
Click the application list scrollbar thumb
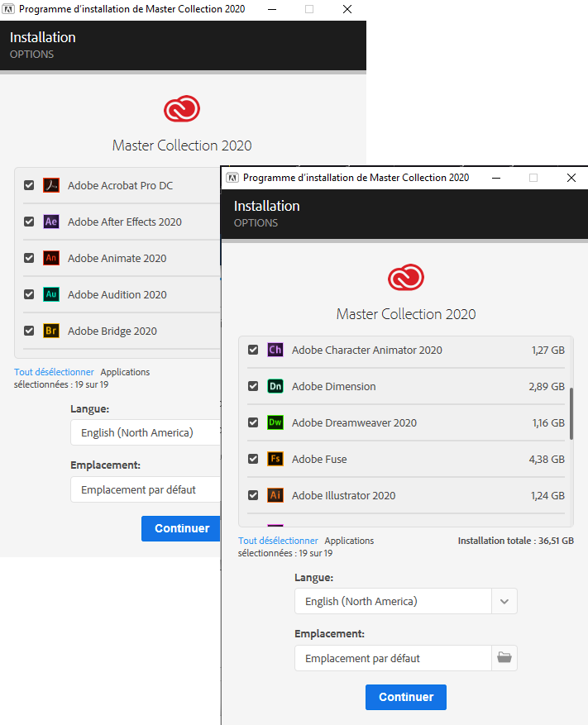click(571, 413)
